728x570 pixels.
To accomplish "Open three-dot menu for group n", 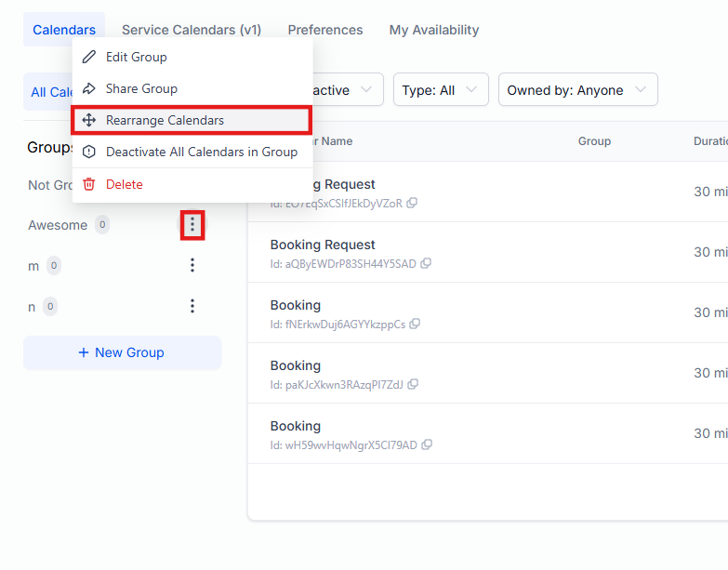I will click(192, 306).
